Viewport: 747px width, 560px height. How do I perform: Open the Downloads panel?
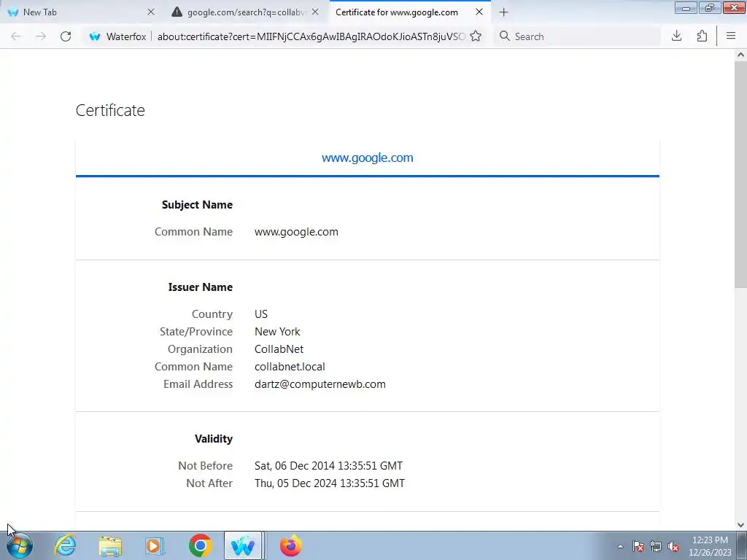coord(676,36)
